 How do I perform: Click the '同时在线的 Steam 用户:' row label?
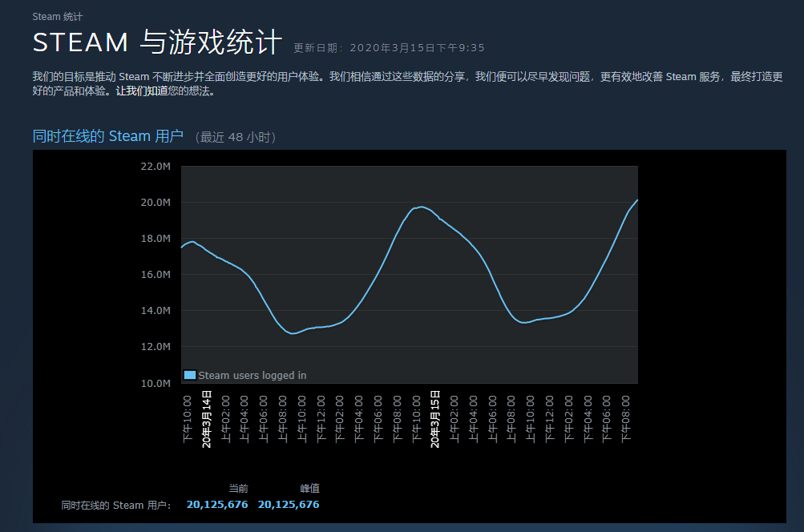coord(116,506)
